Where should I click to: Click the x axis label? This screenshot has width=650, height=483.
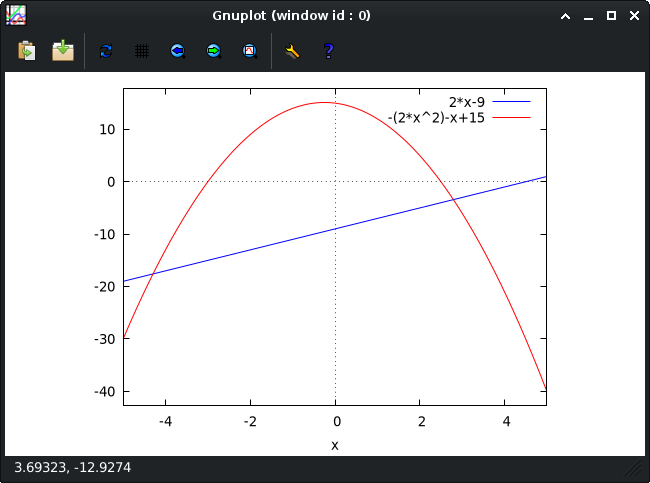335,446
